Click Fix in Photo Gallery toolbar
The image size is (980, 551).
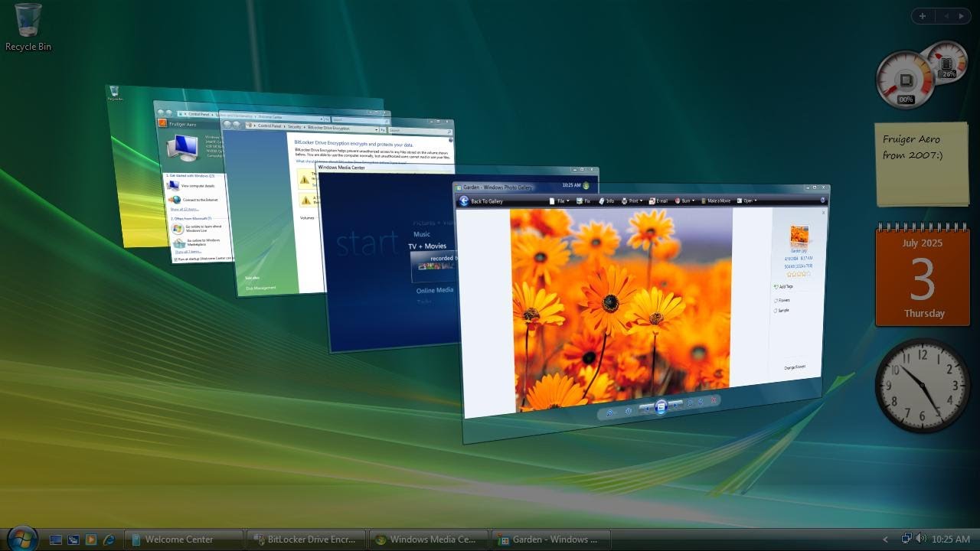(x=583, y=201)
